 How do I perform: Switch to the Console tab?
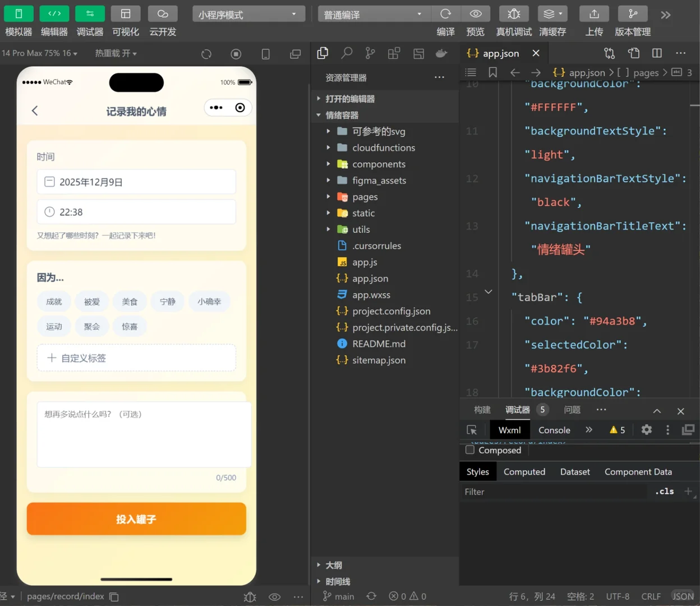tap(554, 430)
